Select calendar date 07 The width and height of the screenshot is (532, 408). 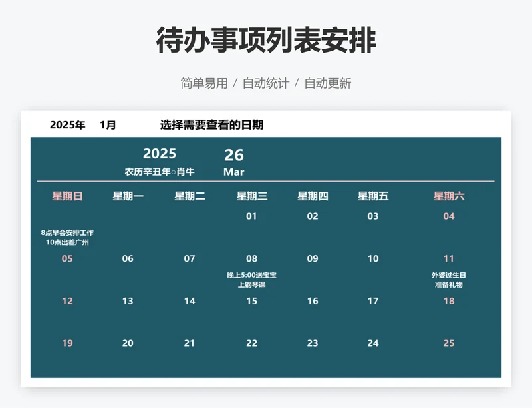190,258
